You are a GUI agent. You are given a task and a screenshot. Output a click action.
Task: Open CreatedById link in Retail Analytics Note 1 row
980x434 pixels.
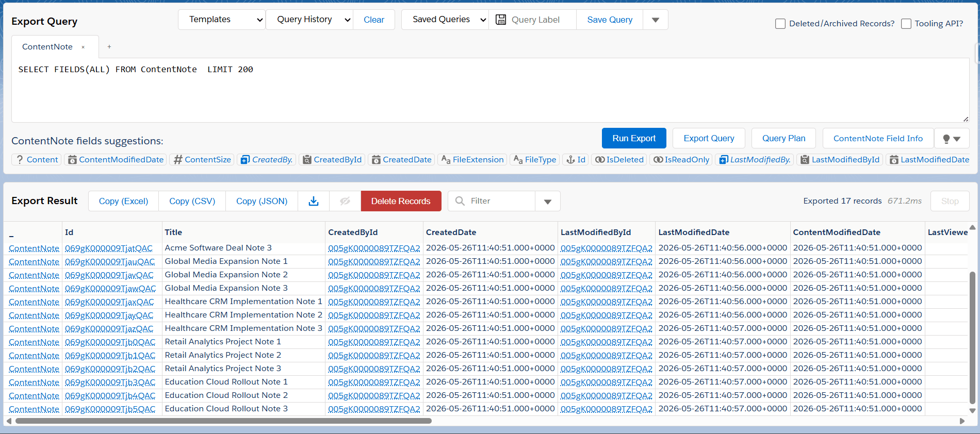(x=374, y=342)
